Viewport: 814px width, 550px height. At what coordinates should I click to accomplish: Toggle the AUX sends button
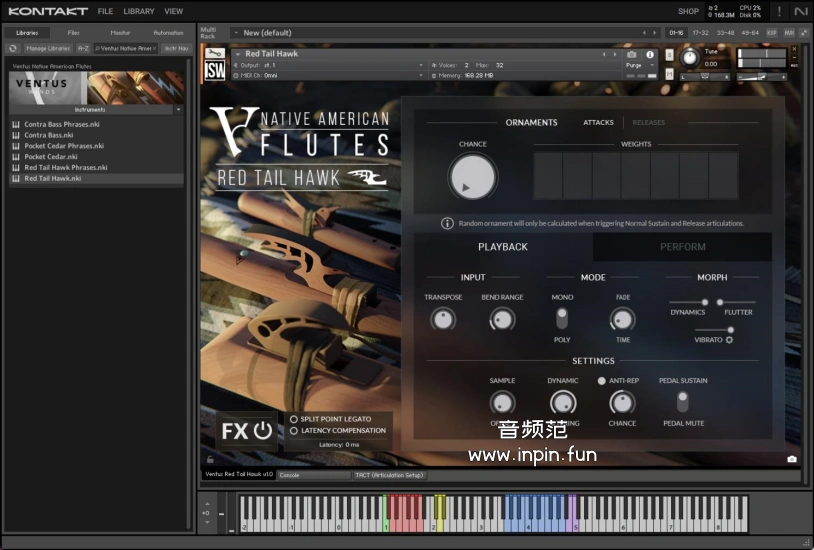[x=789, y=33]
